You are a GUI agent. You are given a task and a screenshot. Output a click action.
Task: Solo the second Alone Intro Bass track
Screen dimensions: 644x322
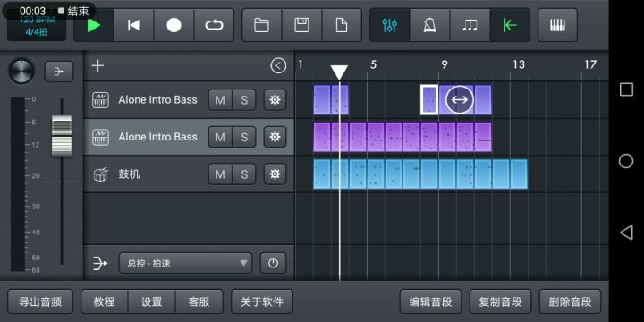point(244,137)
